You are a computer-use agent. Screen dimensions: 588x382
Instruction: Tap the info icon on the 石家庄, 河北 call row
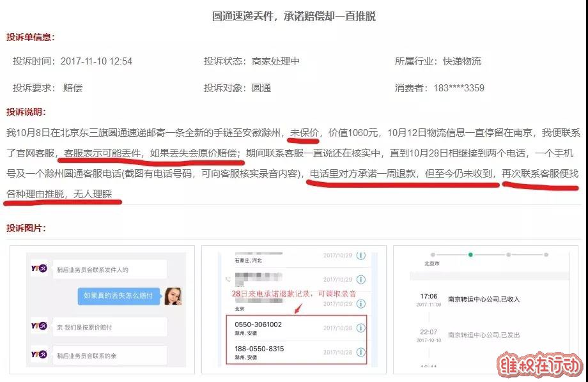pos(360,256)
